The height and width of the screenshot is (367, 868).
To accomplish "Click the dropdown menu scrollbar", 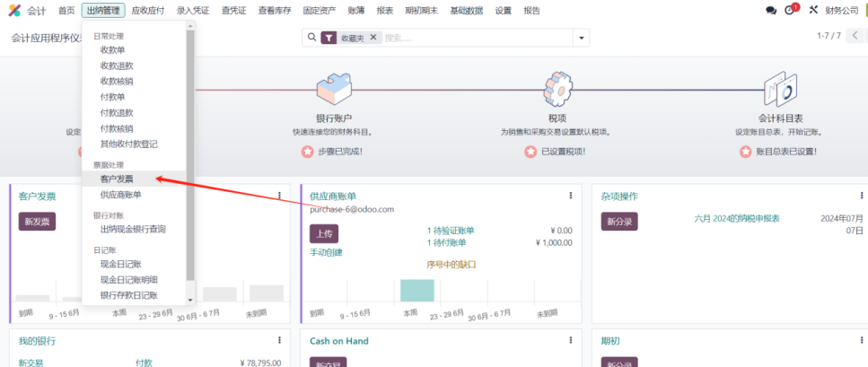I will pos(189,153).
